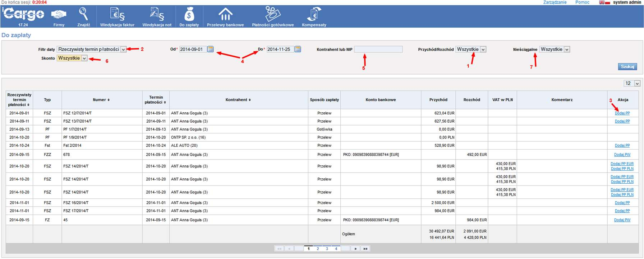Click the Cargo logo in header
The width and height of the screenshot is (644, 259).
click(x=23, y=14)
